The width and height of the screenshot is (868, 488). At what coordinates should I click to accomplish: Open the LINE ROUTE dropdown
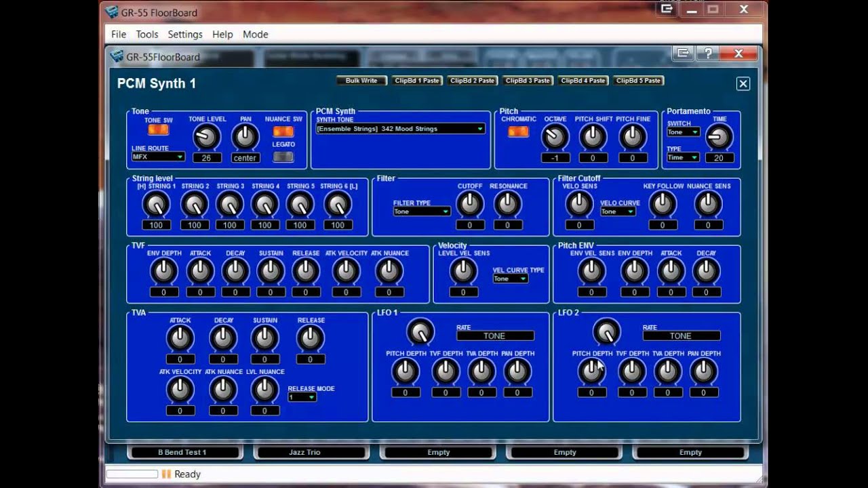[x=158, y=157]
